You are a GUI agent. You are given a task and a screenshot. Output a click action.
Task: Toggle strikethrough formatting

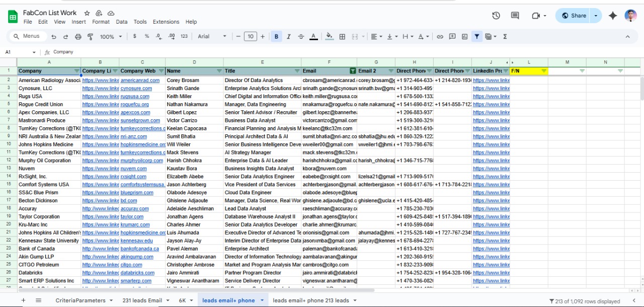pyautogui.click(x=301, y=36)
